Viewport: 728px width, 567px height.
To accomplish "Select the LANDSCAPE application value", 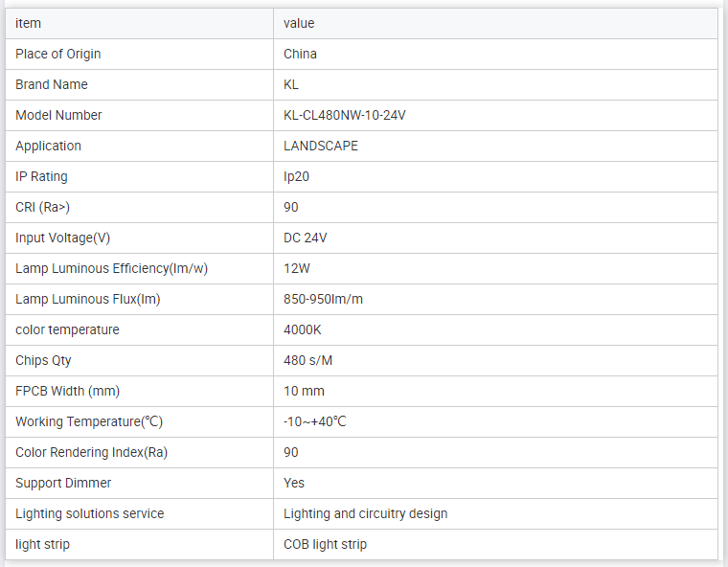I will (321, 146).
